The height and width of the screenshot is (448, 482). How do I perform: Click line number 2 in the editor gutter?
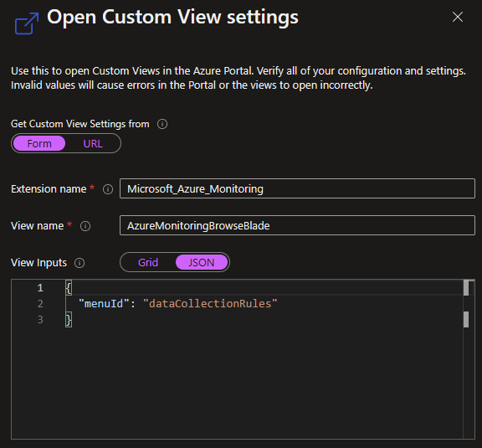(40, 304)
